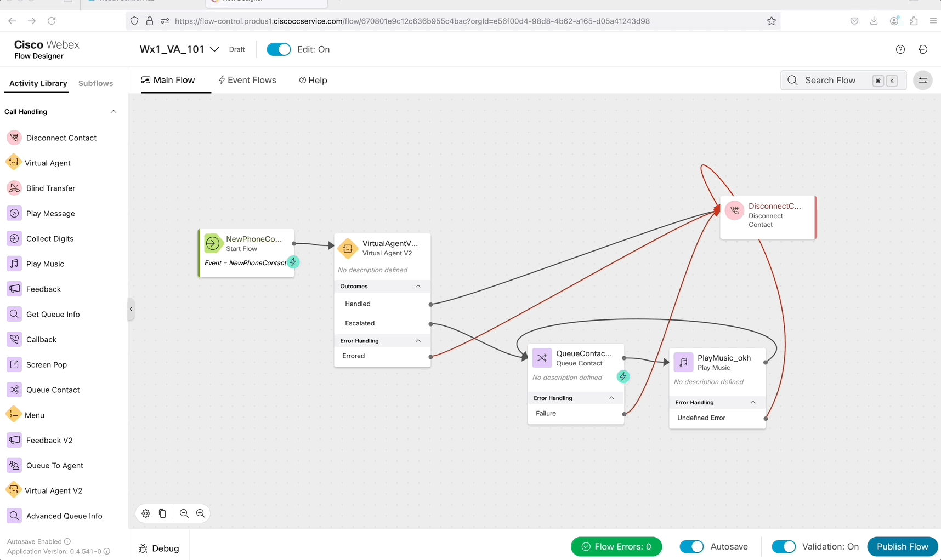Viewport: 941px width, 560px height.
Task: Click the help question mark icon
Action: click(900, 49)
